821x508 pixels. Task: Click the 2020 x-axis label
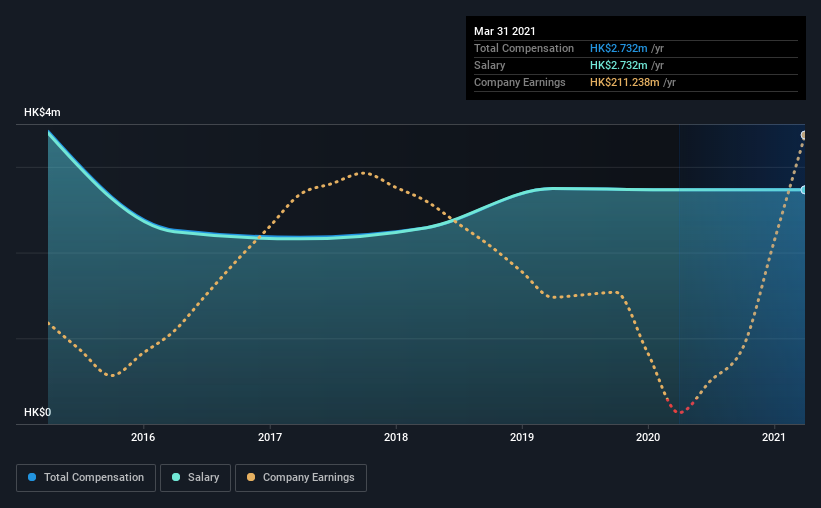648,437
